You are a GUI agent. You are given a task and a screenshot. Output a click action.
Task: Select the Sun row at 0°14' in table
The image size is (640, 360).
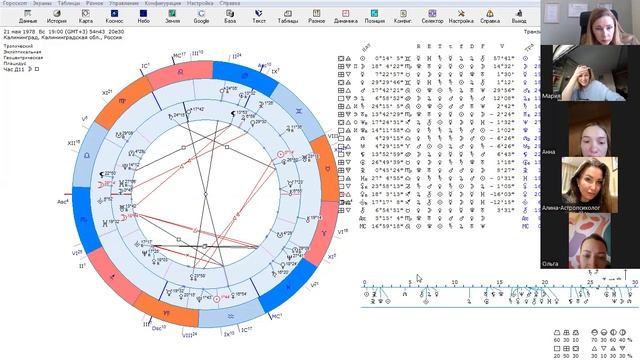pos(426,58)
